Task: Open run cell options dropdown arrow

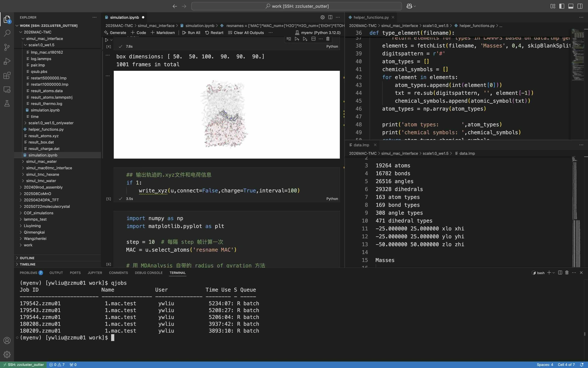Action: [x=111, y=40]
